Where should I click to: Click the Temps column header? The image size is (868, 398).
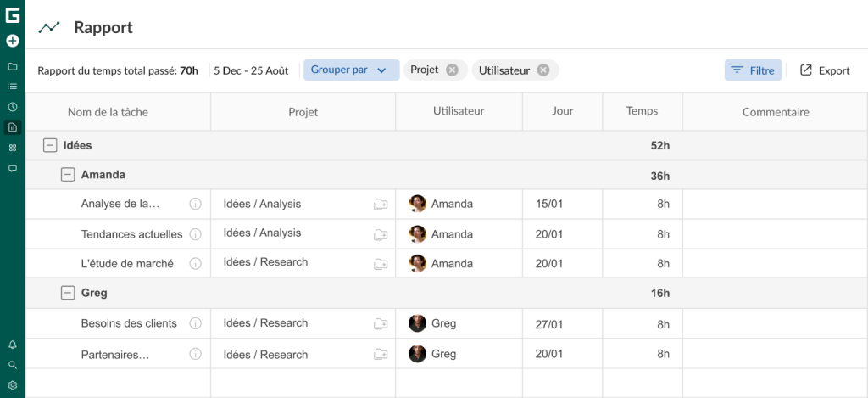click(x=643, y=111)
